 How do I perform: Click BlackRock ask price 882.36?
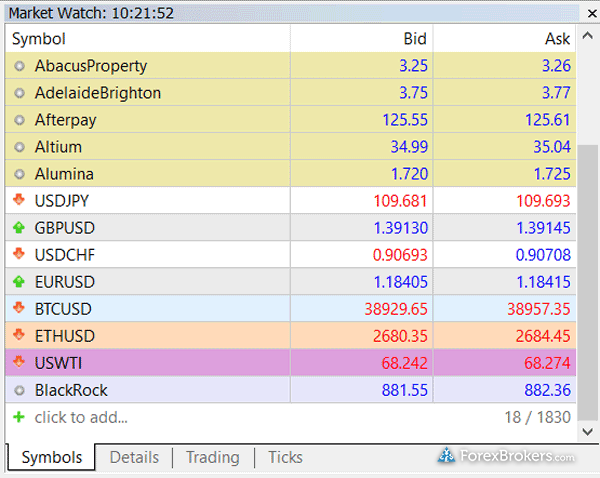pyautogui.click(x=548, y=390)
